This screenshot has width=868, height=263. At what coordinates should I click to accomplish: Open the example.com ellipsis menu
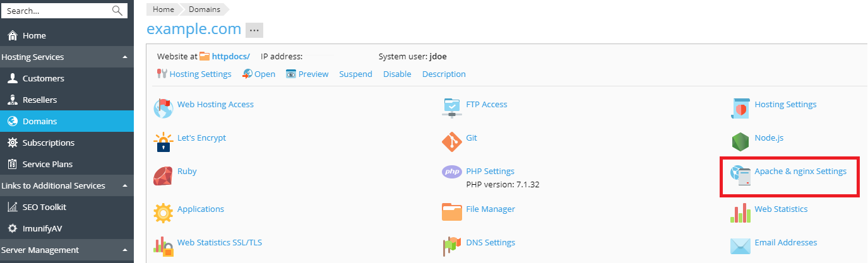click(254, 30)
